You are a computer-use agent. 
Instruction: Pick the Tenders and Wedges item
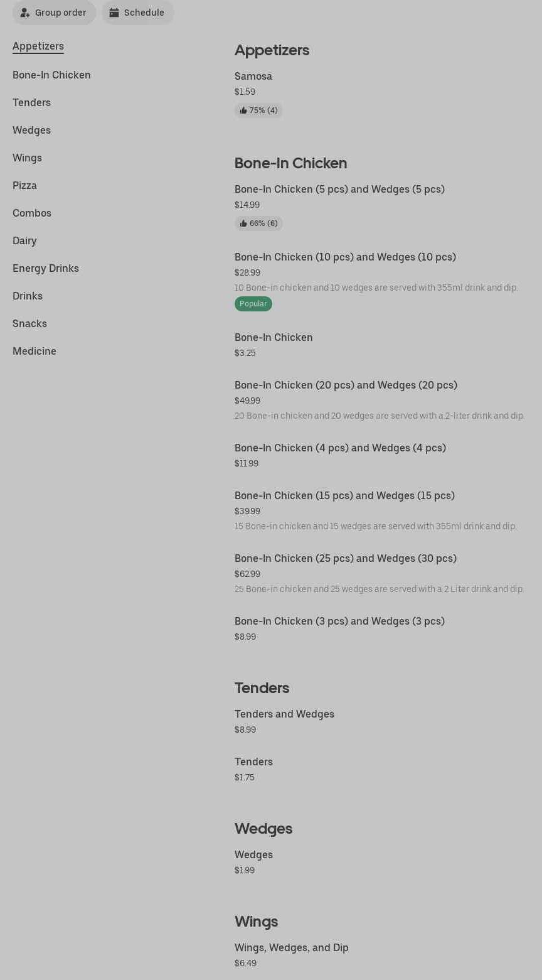click(284, 714)
